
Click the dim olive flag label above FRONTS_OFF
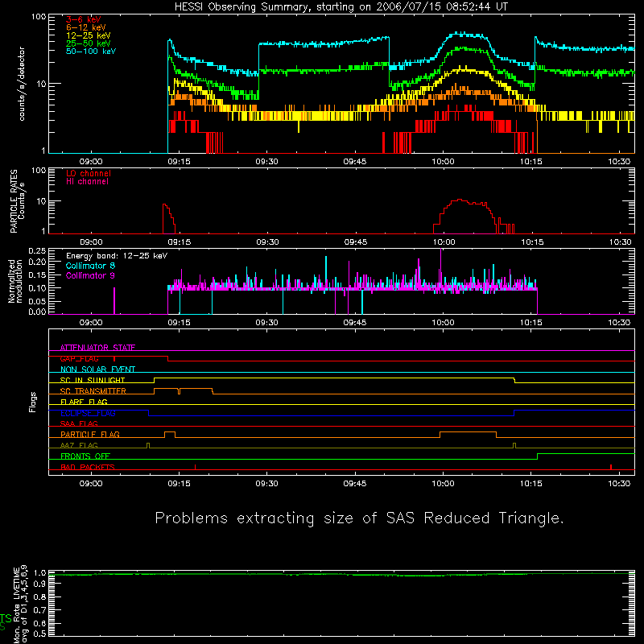[79, 445]
